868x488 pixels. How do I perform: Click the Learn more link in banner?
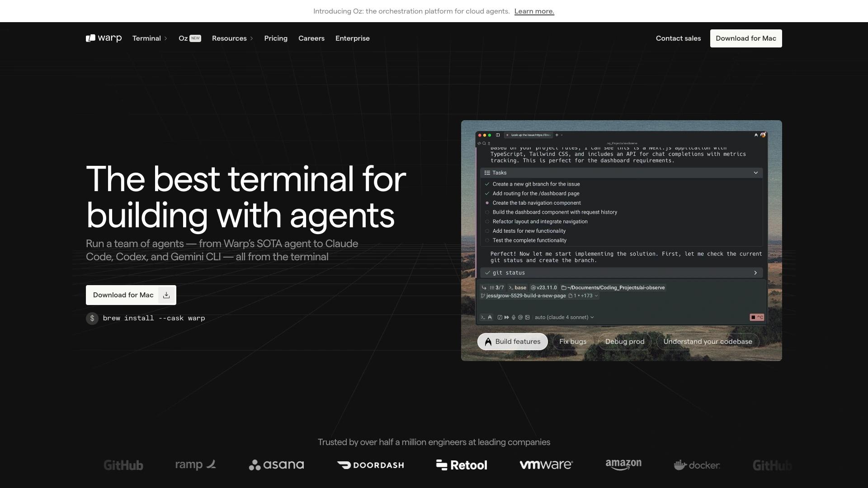(x=534, y=11)
